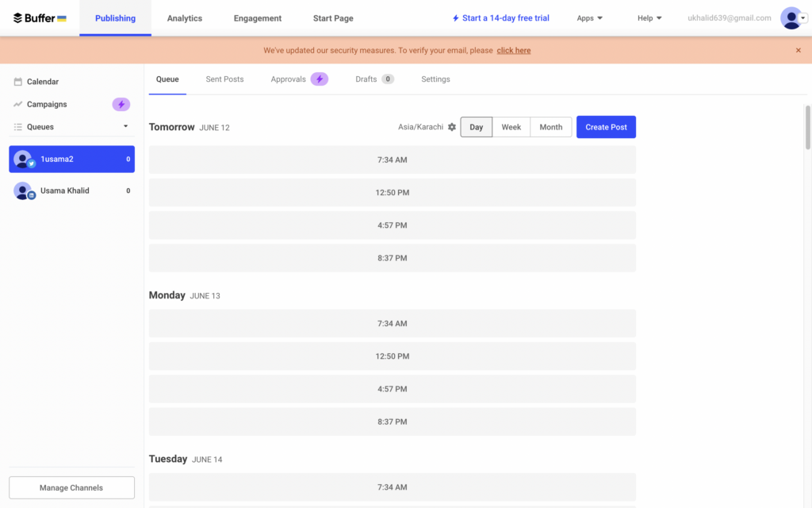Switch queue view to Week

(x=511, y=127)
